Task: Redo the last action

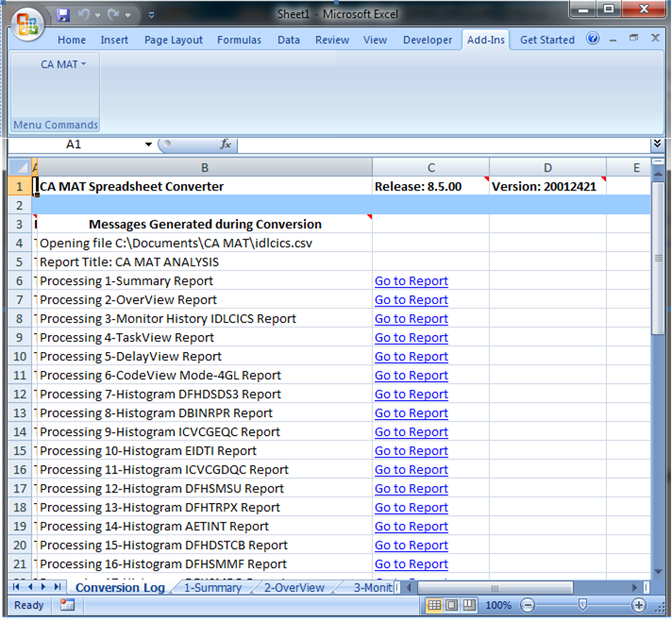Action: 113,15
